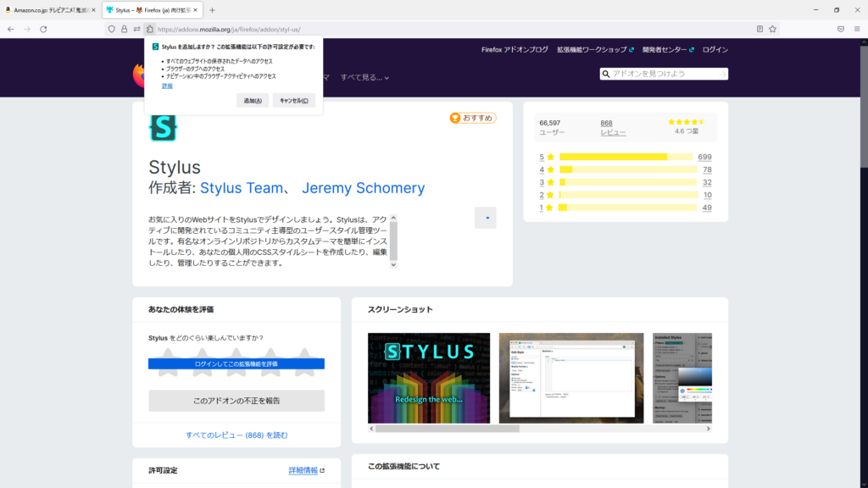This screenshot has height=488, width=868.
Task: Click the padlock site security icon
Action: (124, 29)
